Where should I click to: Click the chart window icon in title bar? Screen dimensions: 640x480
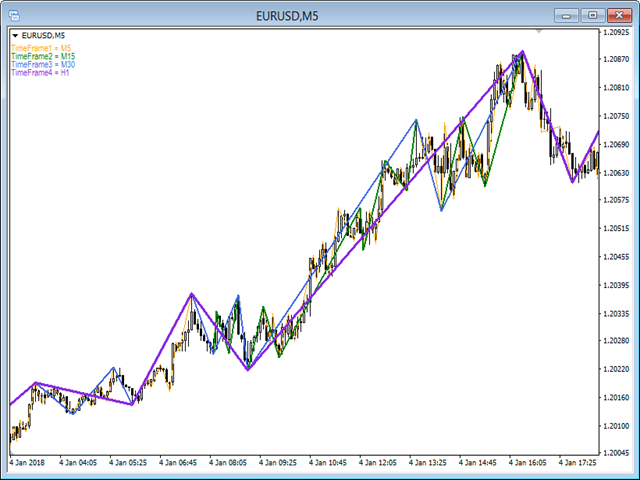(14, 16)
